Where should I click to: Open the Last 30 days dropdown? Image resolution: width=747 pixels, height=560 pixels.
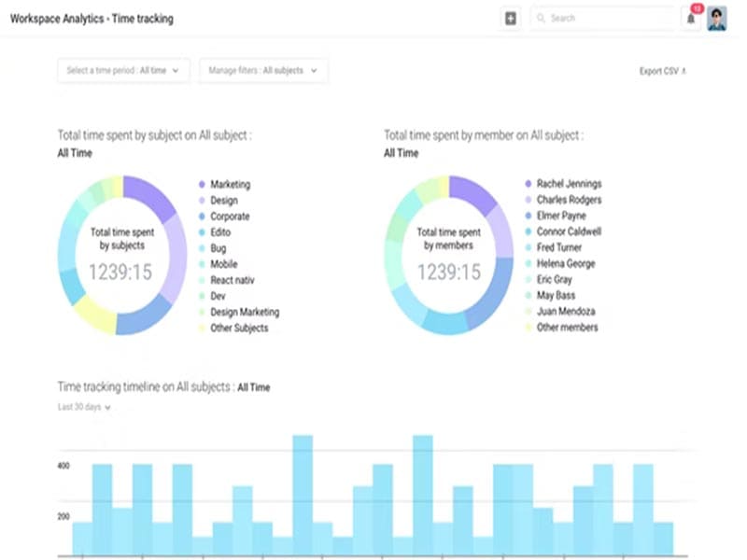(x=84, y=407)
